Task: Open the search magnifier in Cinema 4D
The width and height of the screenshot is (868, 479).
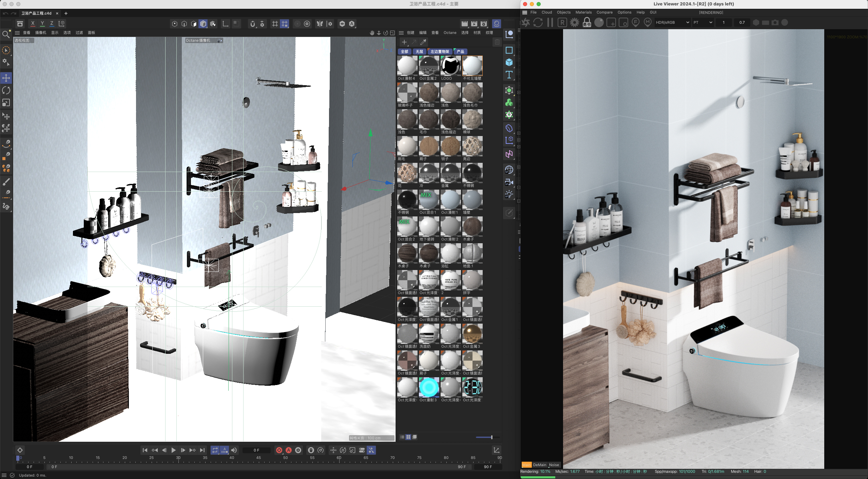Action: (6, 34)
